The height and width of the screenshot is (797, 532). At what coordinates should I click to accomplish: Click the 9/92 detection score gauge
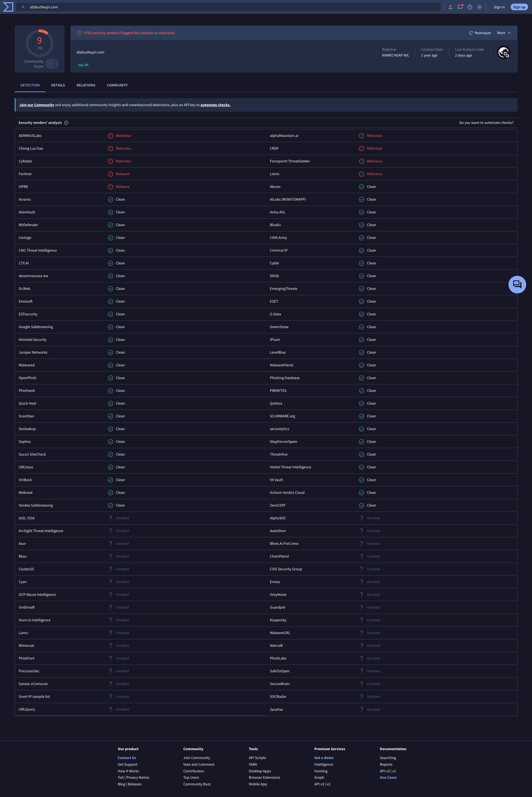(39, 44)
